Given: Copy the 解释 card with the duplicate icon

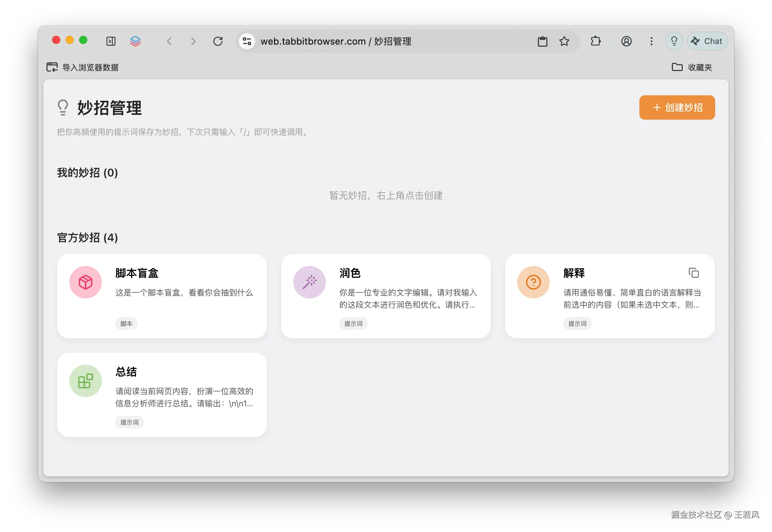Looking at the screenshot, I should 694,273.
